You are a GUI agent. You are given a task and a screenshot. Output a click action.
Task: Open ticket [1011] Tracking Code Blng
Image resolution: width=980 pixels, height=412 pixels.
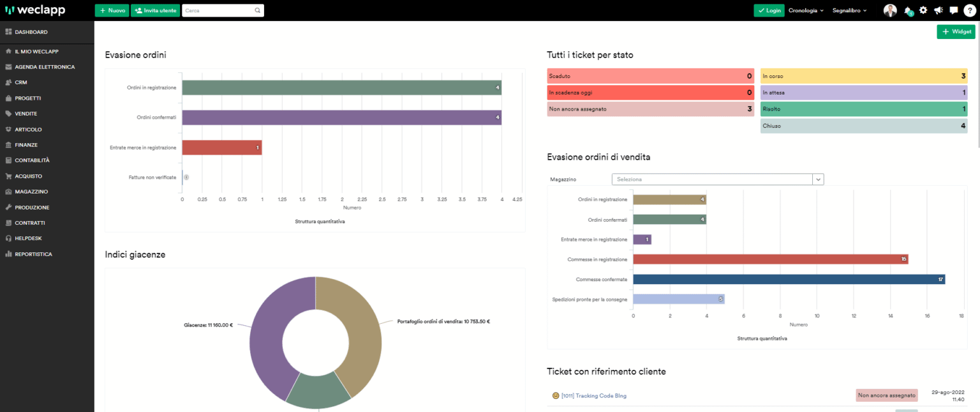593,395
